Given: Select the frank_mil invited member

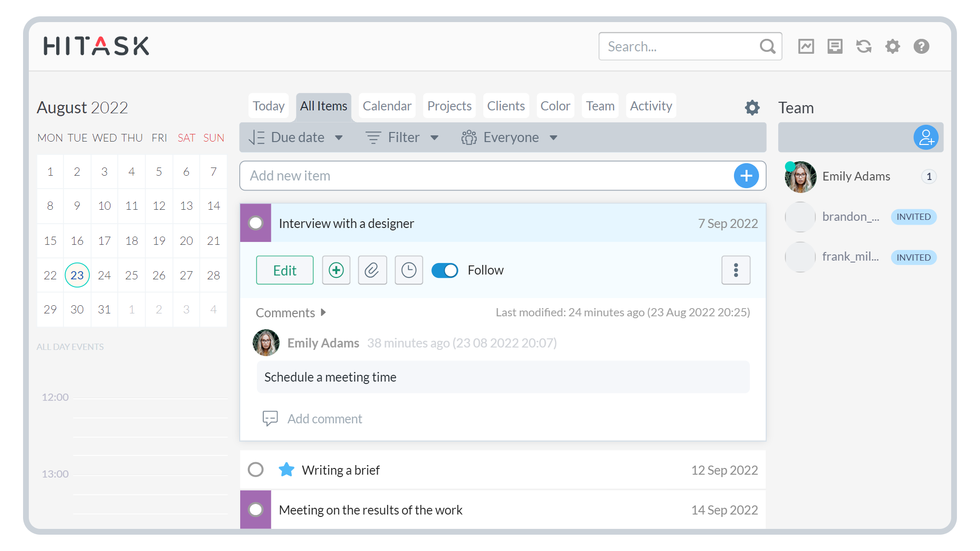Looking at the screenshot, I should (x=860, y=257).
